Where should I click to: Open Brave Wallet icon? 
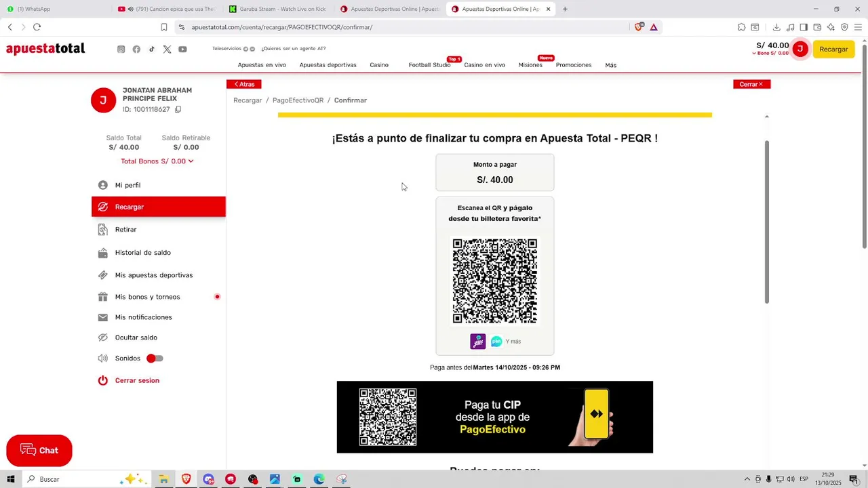click(x=817, y=27)
